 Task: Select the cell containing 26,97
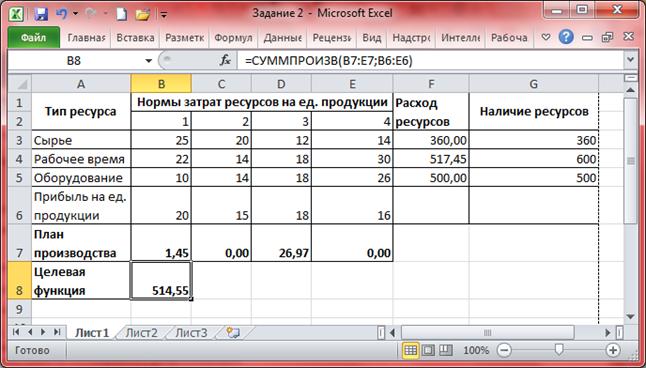pos(281,243)
